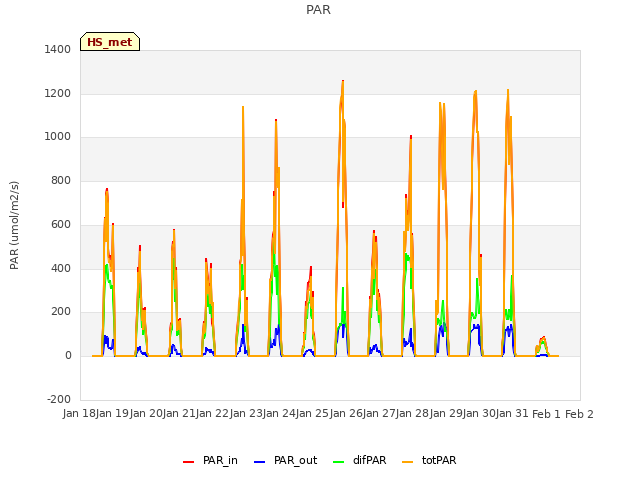The image size is (640, 480).
Task: Click the Jan 28 x-axis date label
Action: tap(412, 414)
